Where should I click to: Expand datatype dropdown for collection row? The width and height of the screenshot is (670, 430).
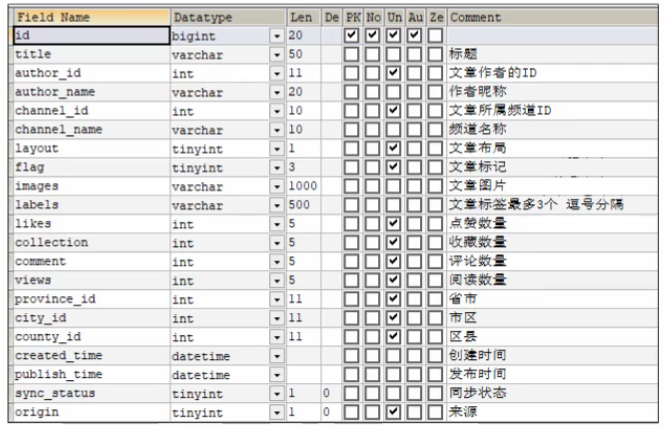pos(277,243)
